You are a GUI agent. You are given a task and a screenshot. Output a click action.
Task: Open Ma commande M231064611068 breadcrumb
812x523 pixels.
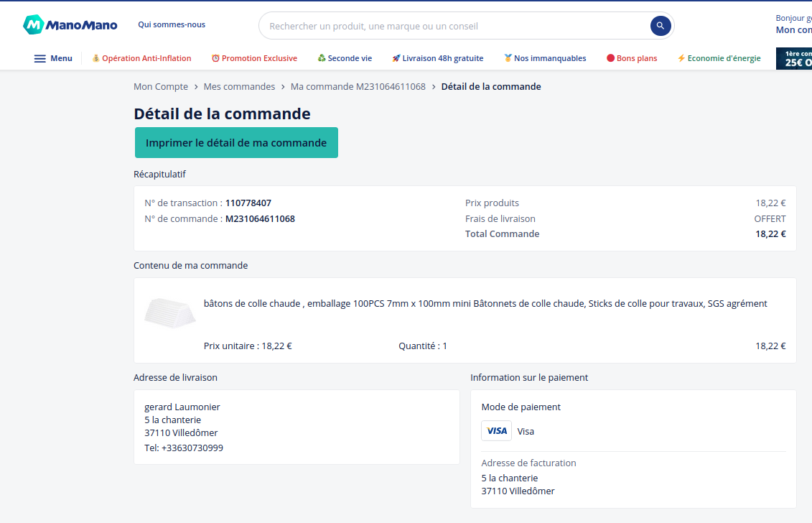[358, 87]
